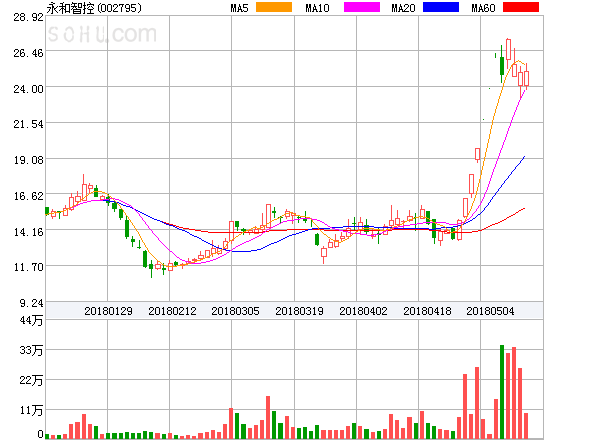Viewport: 600px width, 440px height.
Task: Click the 28.92 price axis label
Action: 29,17
